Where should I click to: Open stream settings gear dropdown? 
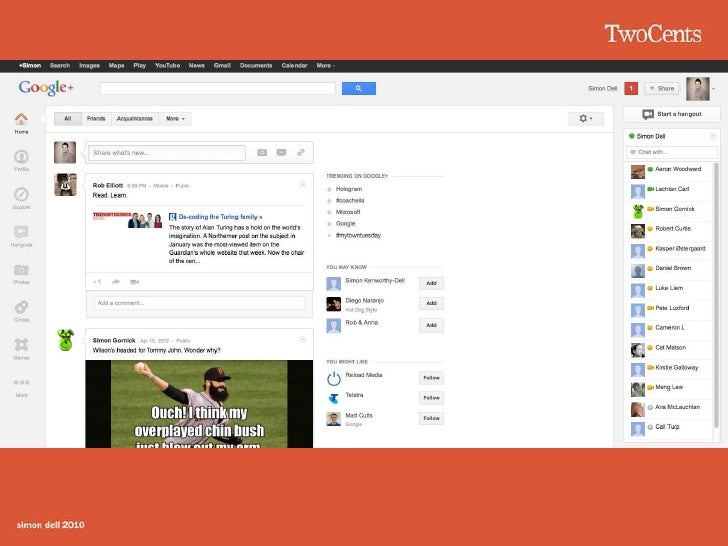pos(586,118)
